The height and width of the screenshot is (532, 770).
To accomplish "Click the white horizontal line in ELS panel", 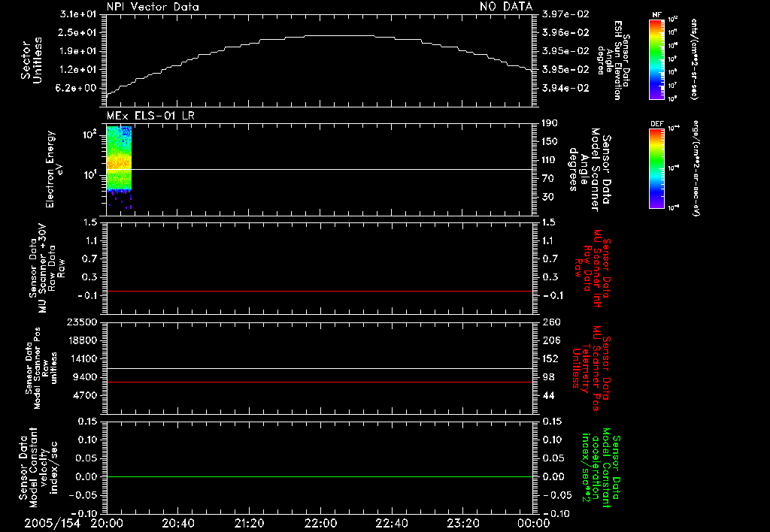I will tap(320, 170).
